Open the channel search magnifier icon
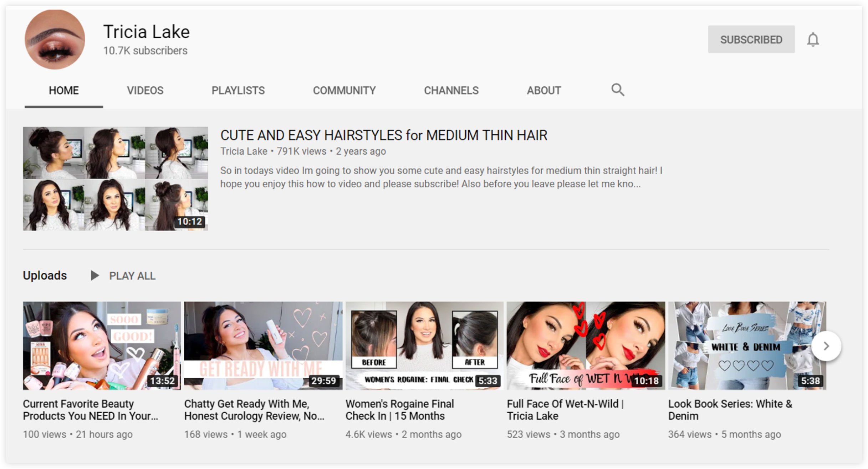The height and width of the screenshot is (469, 868). (x=617, y=90)
